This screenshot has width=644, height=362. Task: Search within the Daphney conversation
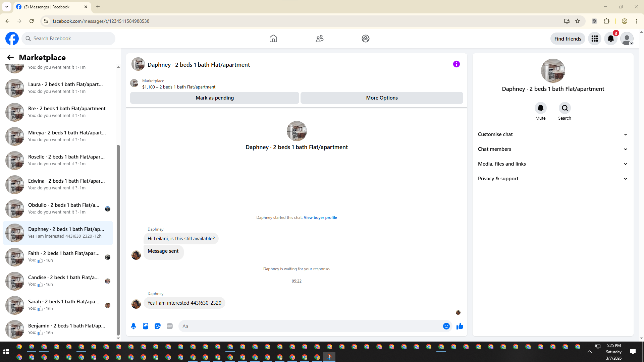[565, 108]
